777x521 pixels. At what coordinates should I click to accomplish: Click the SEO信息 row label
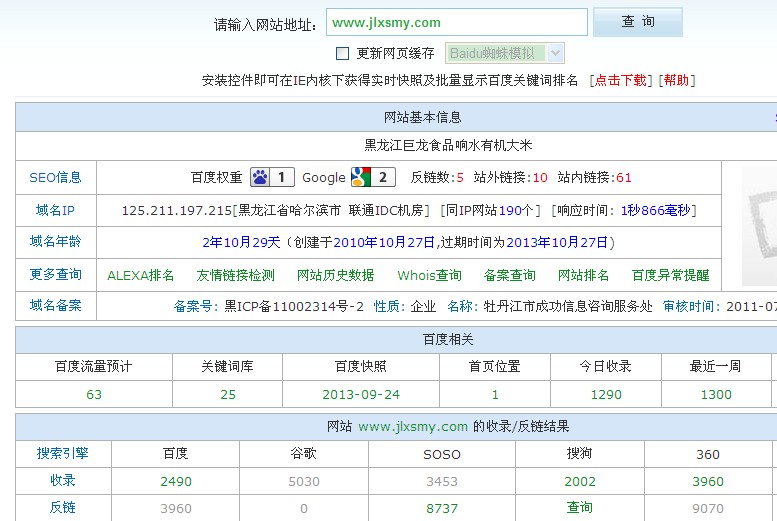[56, 177]
